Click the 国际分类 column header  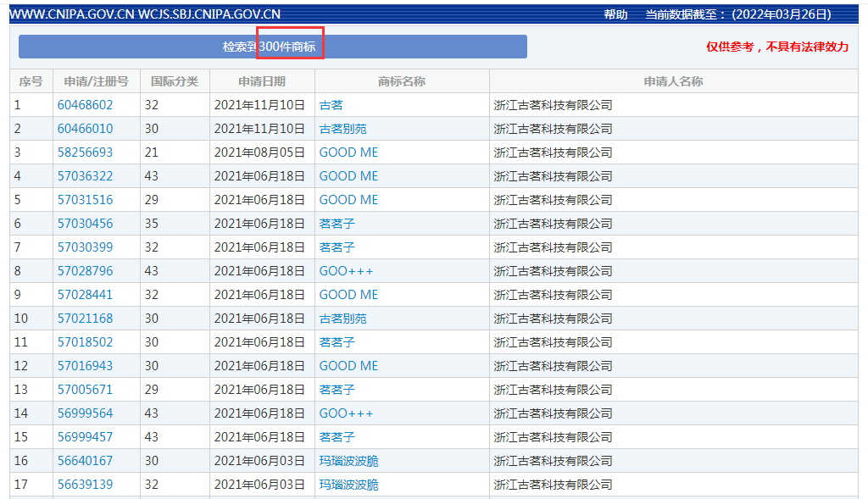point(175,82)
